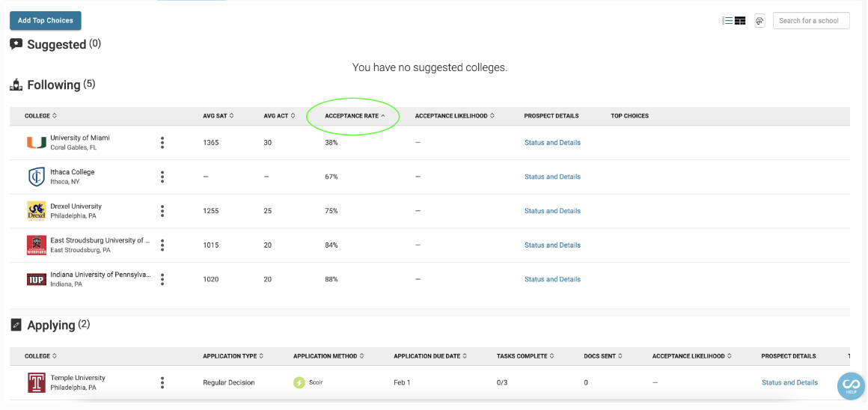Click the Following section heading
Image resolution: width=868 pixels, height=410 pixels.
coord(53,85)
